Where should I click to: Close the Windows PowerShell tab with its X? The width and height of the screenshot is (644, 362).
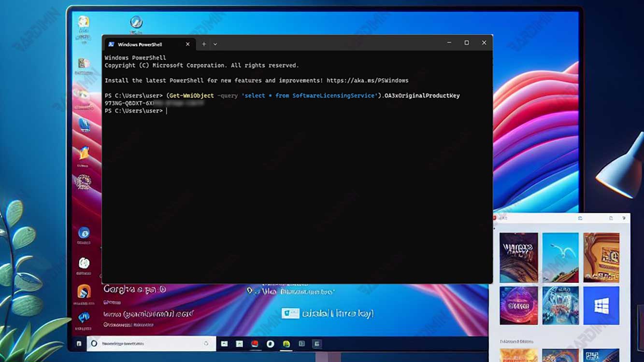[188, 44]
